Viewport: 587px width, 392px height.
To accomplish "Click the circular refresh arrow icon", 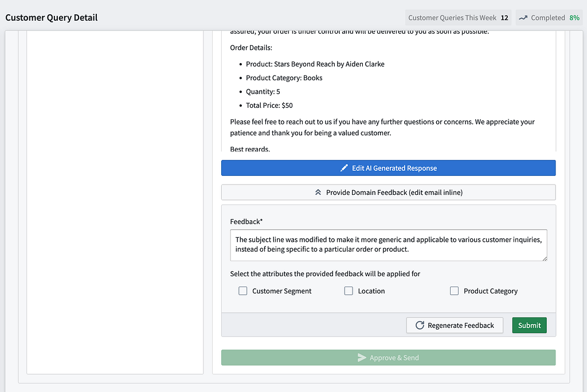I will click(x=420, y=326).
